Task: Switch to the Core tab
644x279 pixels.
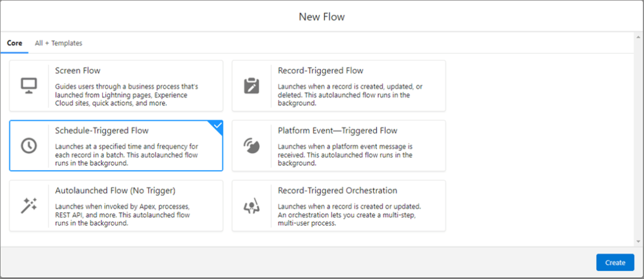Action: (x=14, y=43)
